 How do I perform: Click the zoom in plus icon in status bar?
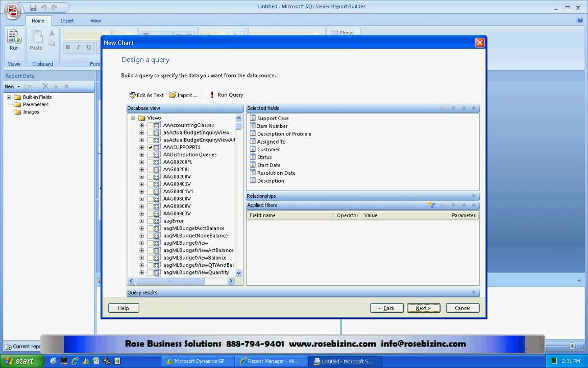[572, 346]
